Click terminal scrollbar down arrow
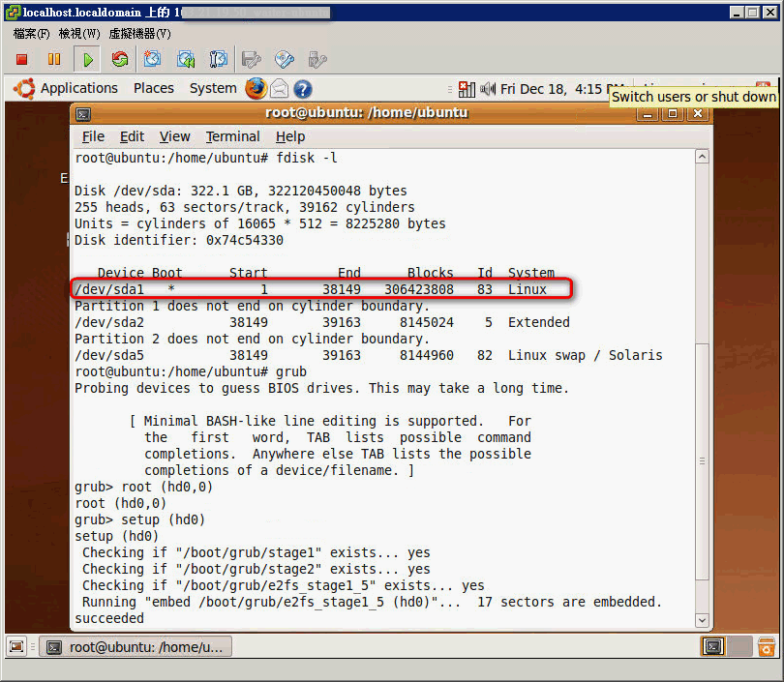784x682 pixels. [x=702, y=620]
